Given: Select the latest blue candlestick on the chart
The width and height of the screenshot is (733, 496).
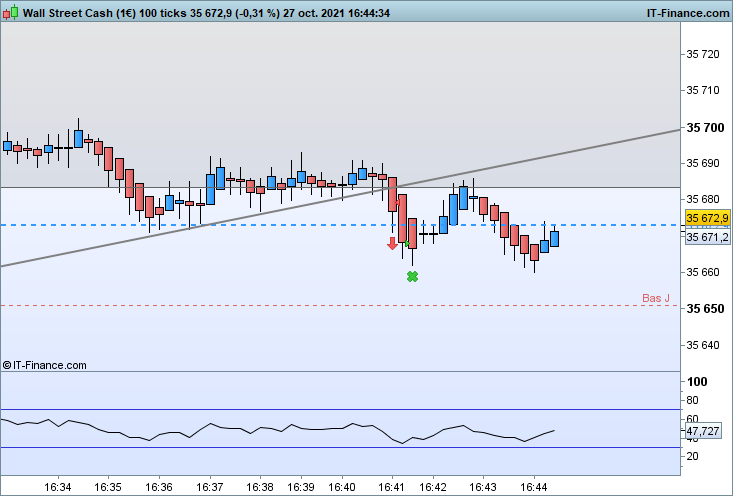Looking at the screenshot, I should click(554, 238).
